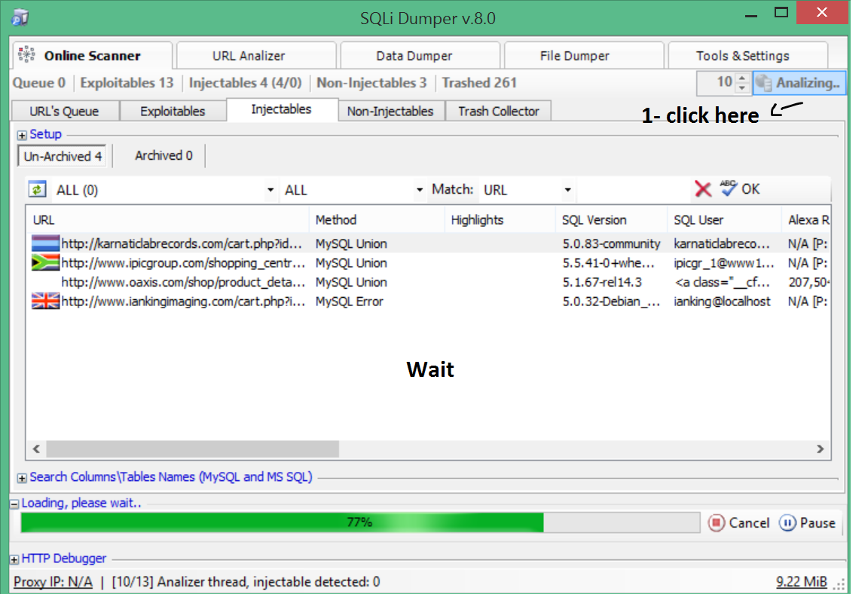Click the blue pause icon next to Pause
The image size is (868, 594).
pos(787,523)
